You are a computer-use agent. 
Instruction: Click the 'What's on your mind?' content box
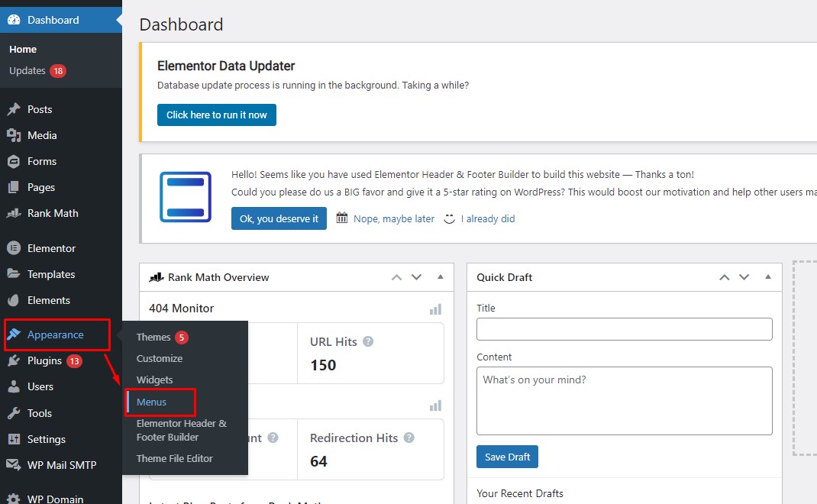(625, 401)
